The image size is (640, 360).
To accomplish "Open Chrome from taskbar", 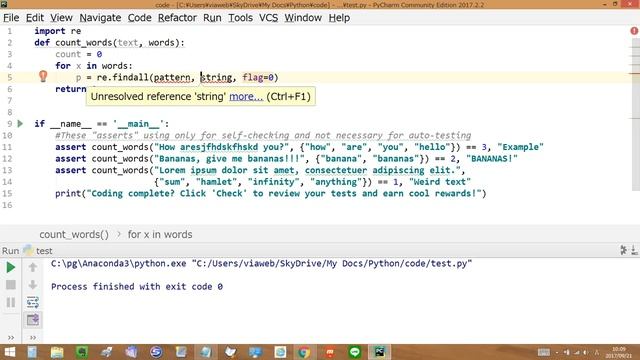I will (304, 352).
